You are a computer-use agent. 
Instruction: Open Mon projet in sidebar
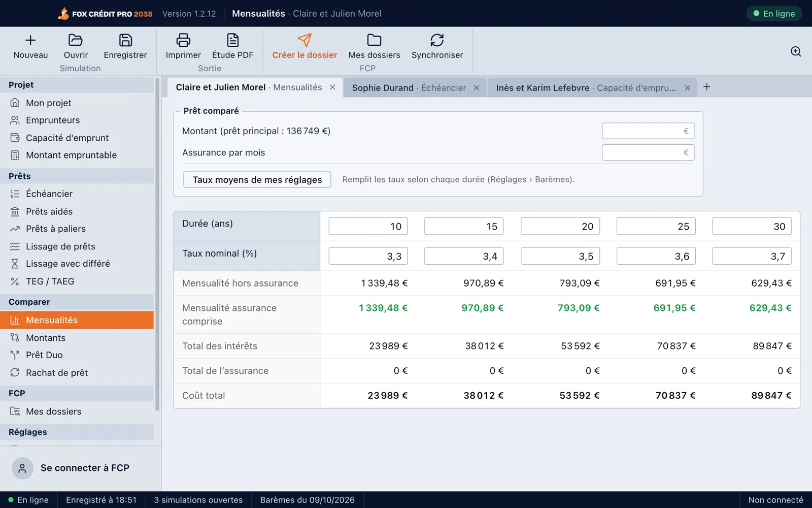tap(77, 103)
